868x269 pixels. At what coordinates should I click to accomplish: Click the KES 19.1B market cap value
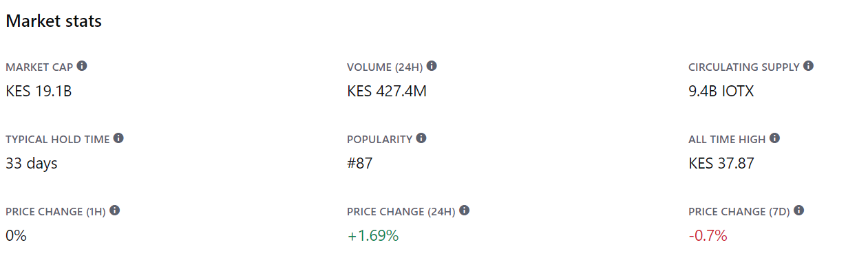tap(39, 91)
